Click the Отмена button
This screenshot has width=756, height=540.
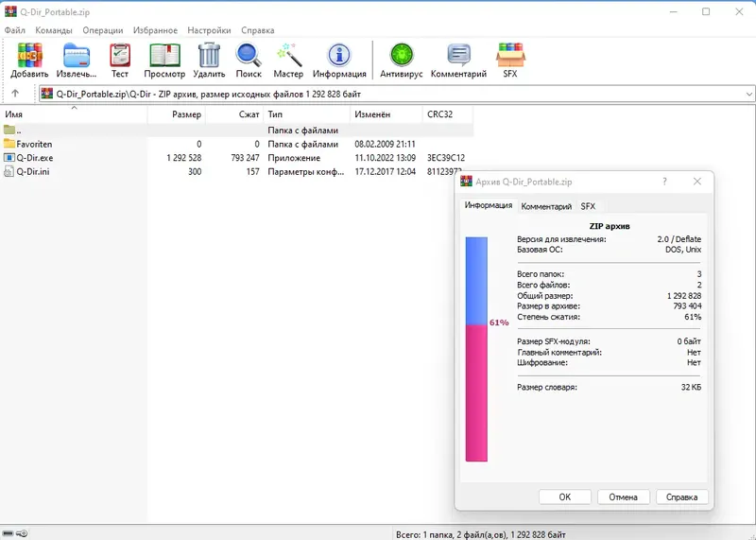pyautogui.click(x=623, y=497)
